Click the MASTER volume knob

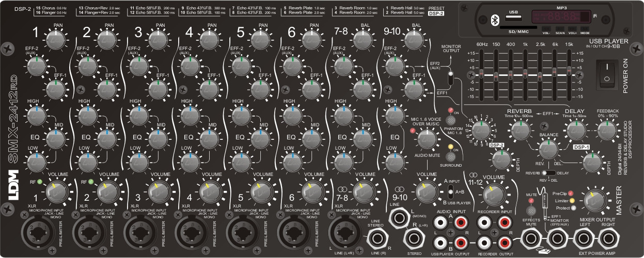594,201
